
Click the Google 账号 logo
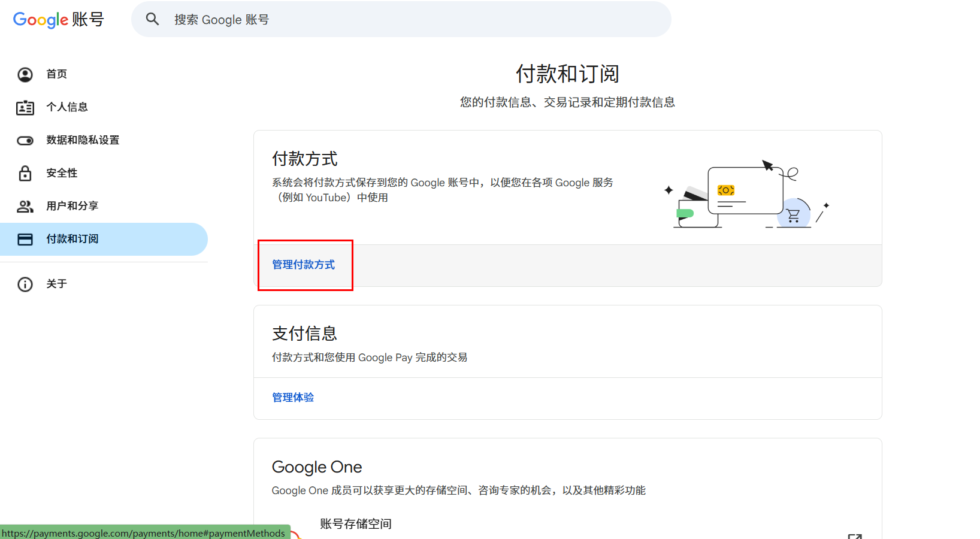59,20
